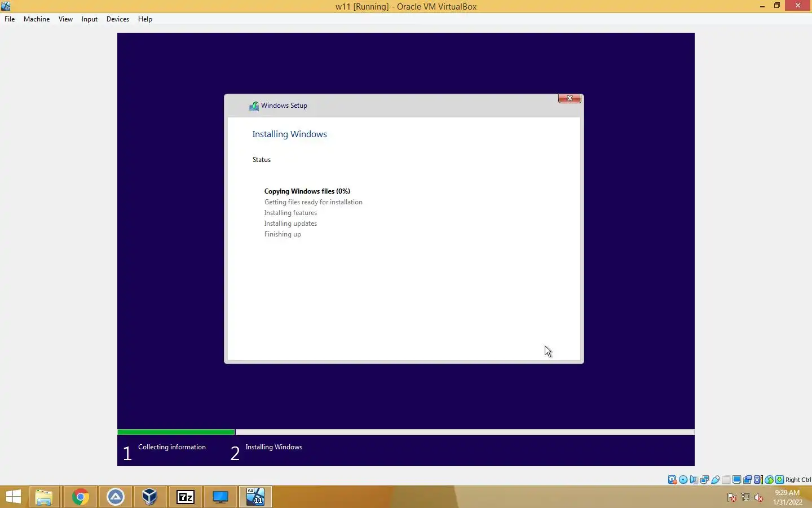Open the File menu in VirtualBox
812x508 pixels.
tap(10, 19)
